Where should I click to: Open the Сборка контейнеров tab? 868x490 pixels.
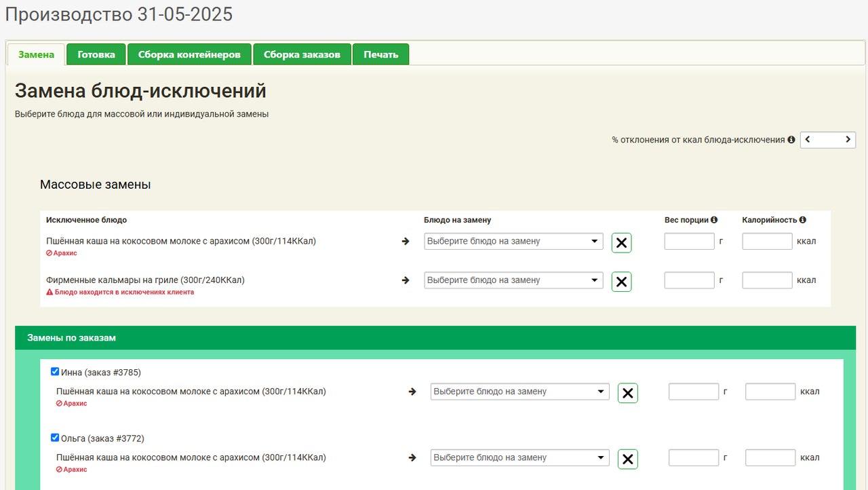click(189, 54)
